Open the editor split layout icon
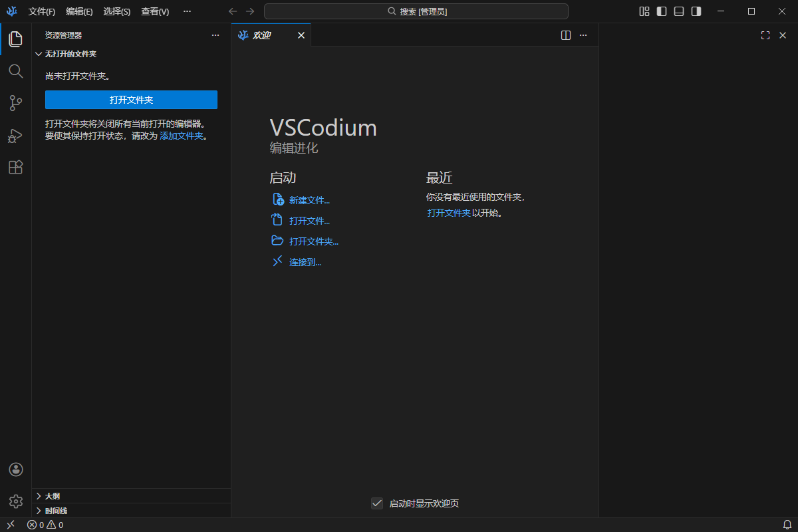798x532 pixels. pyautogui.click(x=565, y=35)
